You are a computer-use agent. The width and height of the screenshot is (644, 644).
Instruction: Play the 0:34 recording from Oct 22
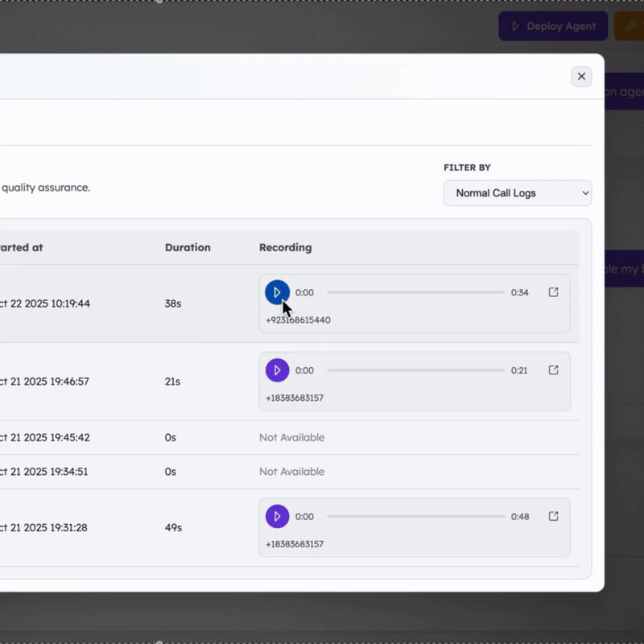tap(277, 292)
